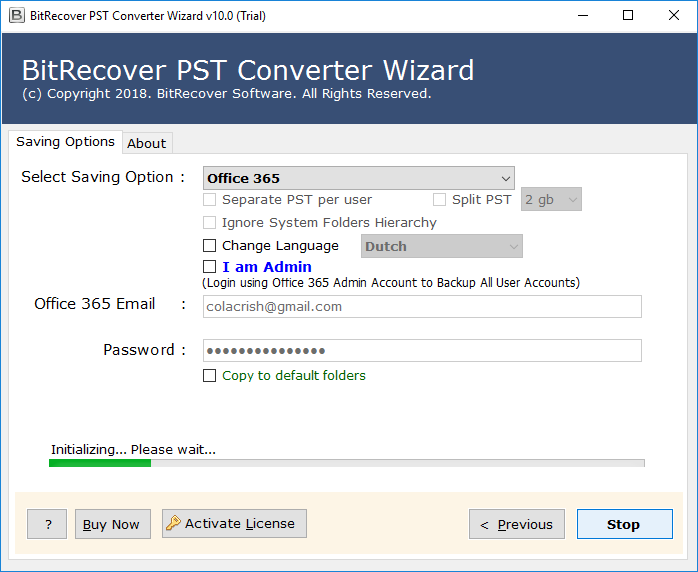Click the Select Saving Option label
This screenshot has height=572, width=698.
[103, 177]
